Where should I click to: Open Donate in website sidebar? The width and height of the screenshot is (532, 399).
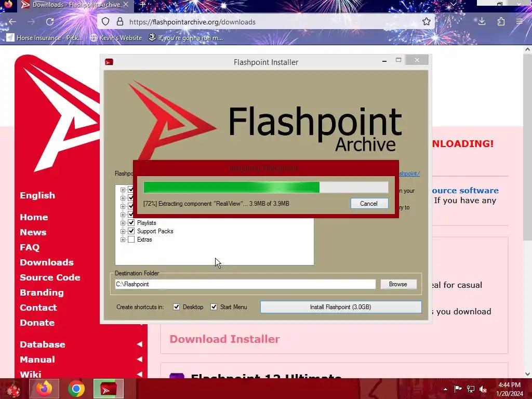point(37,323)
